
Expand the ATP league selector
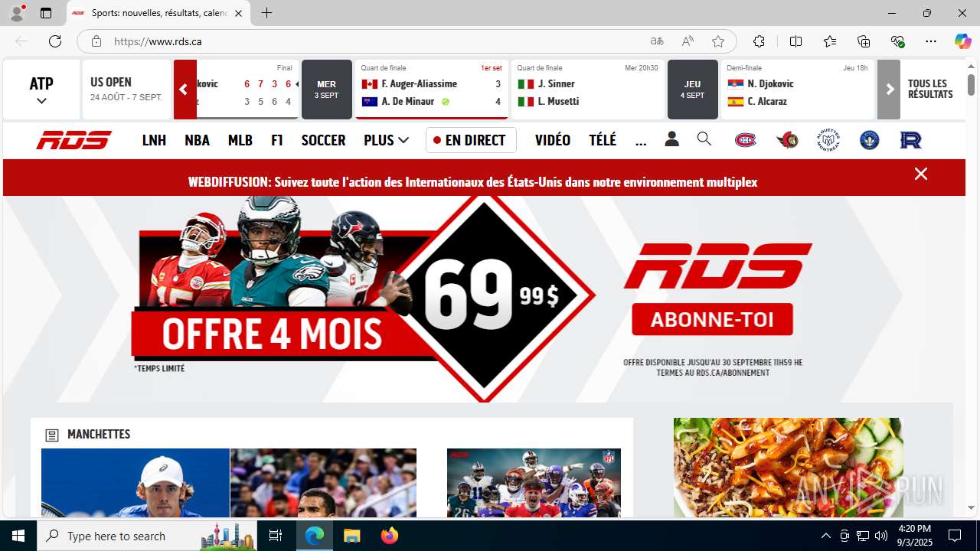point(41,90)
